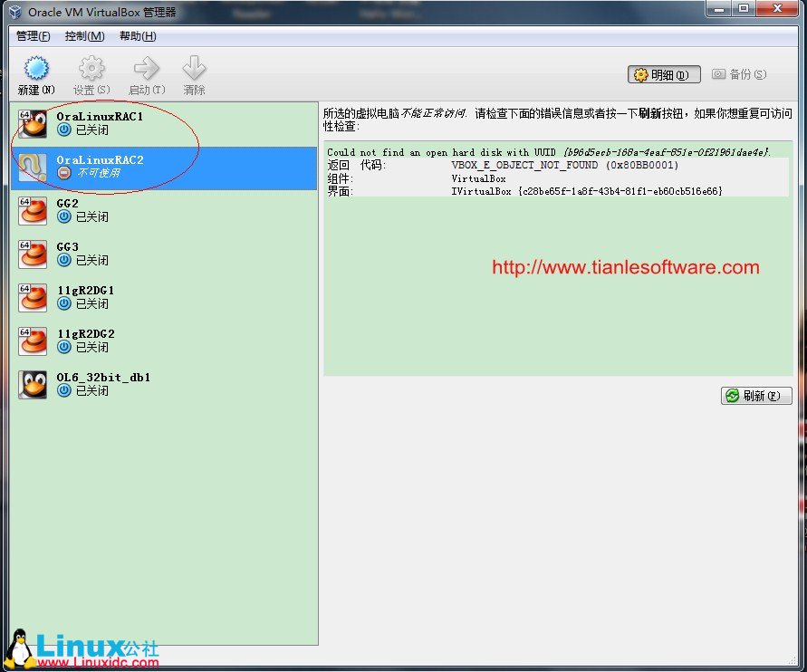
Task: Select the OraLinuxRAC1 penguin icon
Action: [x=34, y=124]
